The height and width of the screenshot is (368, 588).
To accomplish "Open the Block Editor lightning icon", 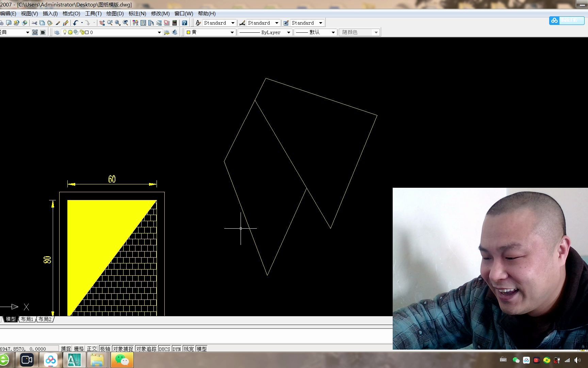I will (x=66, y=23).
